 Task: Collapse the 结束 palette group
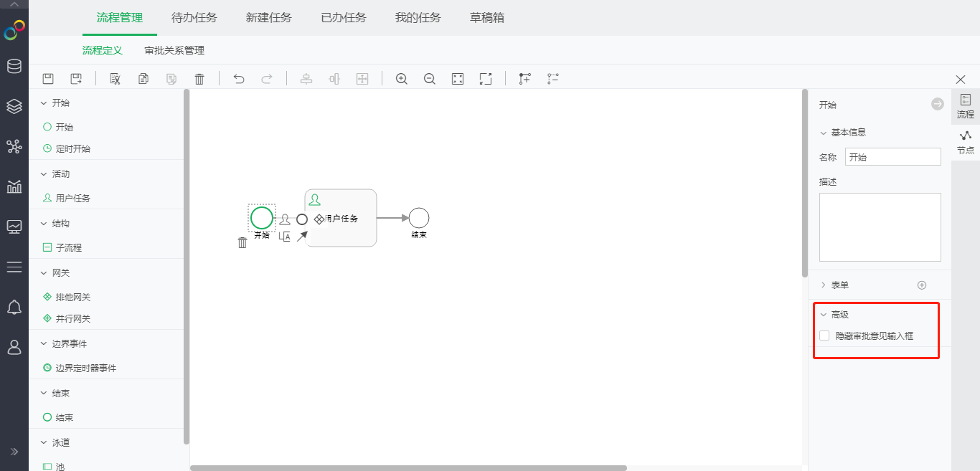(44, 394)
